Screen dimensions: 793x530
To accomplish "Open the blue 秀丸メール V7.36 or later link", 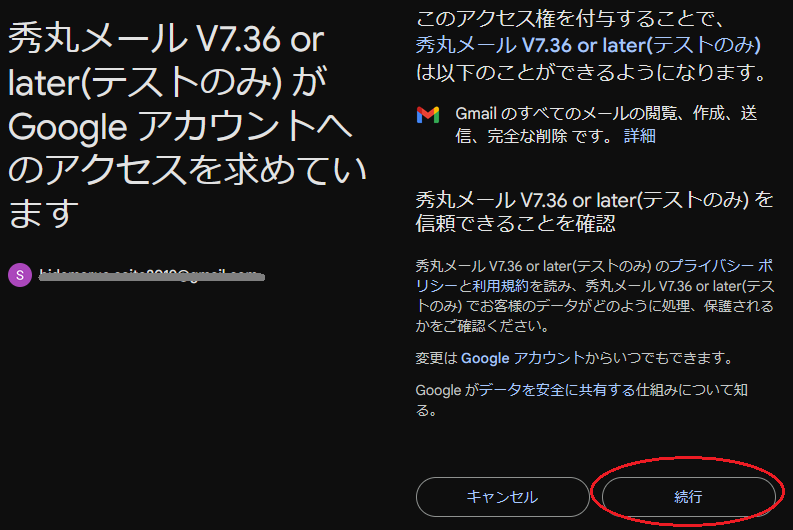I will (x=588, y=45).
